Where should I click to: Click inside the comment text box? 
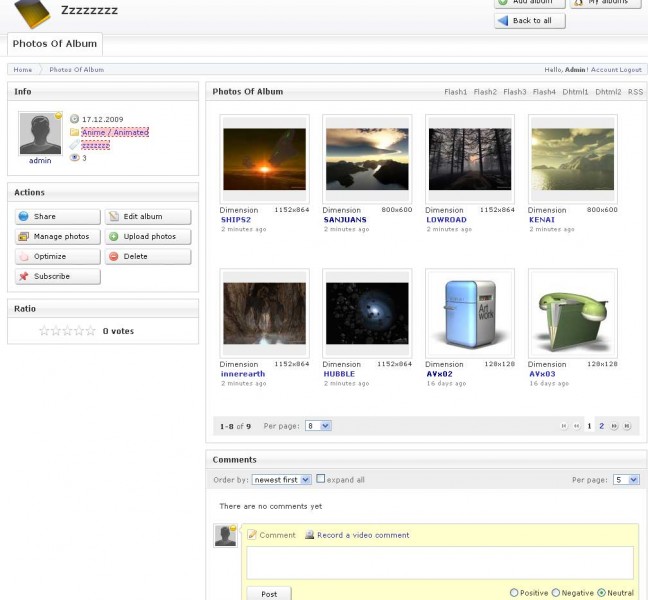pyautogui.click(x=440, y=563)
